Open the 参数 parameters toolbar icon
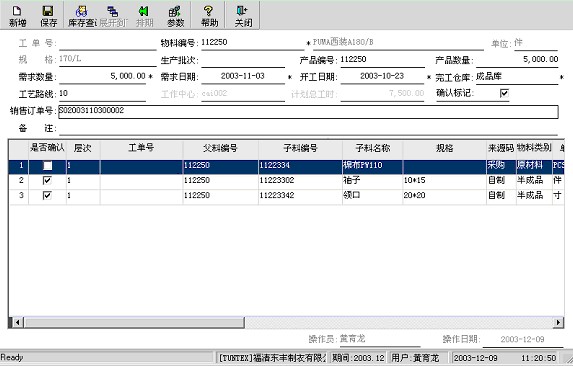Viewport: 573px width, 366px height. tap(175, 16)
